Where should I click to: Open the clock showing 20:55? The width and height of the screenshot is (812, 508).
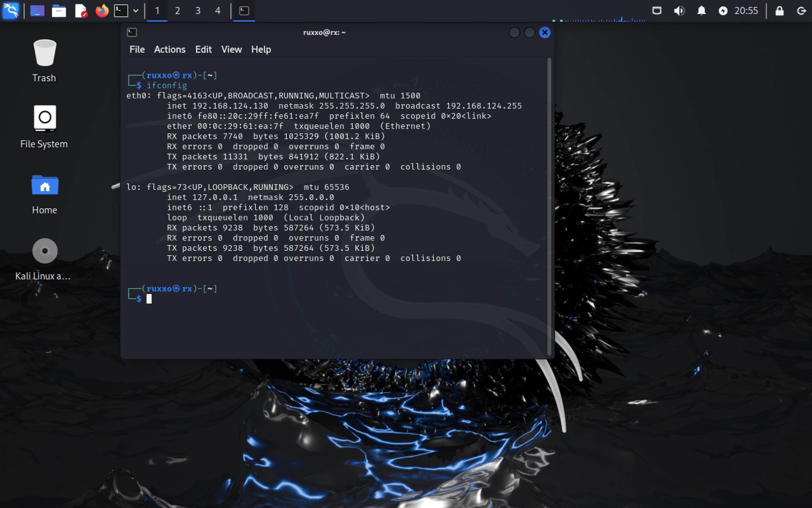(746, 11)
